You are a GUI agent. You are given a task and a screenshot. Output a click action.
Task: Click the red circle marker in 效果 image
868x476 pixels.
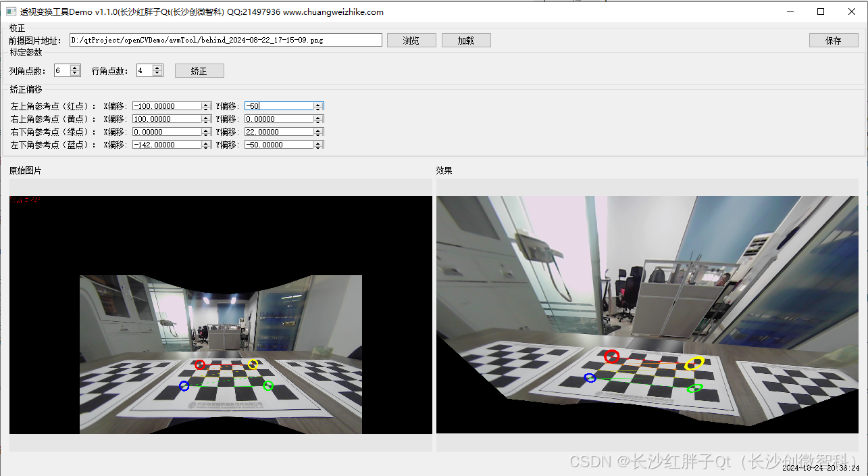(612, 356)
